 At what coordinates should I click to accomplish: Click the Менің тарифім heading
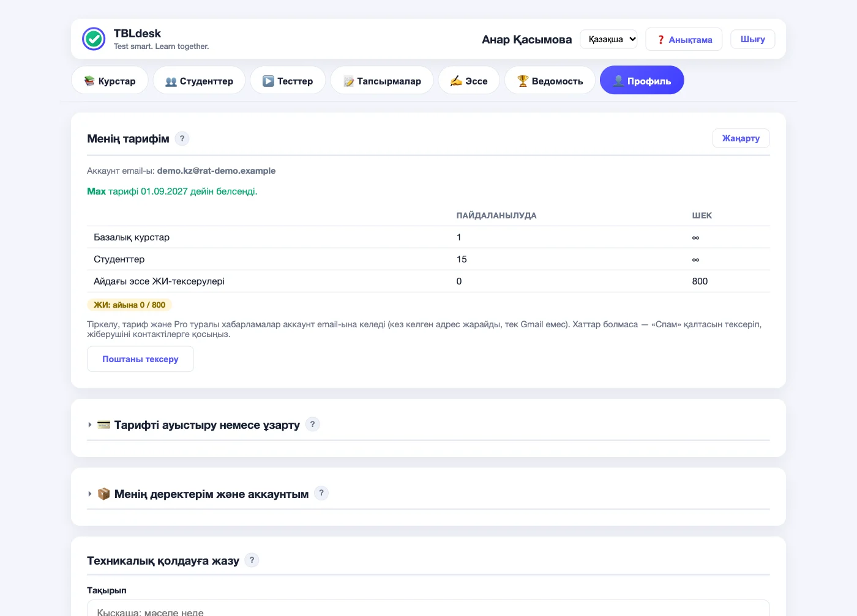tap(128, 139)
